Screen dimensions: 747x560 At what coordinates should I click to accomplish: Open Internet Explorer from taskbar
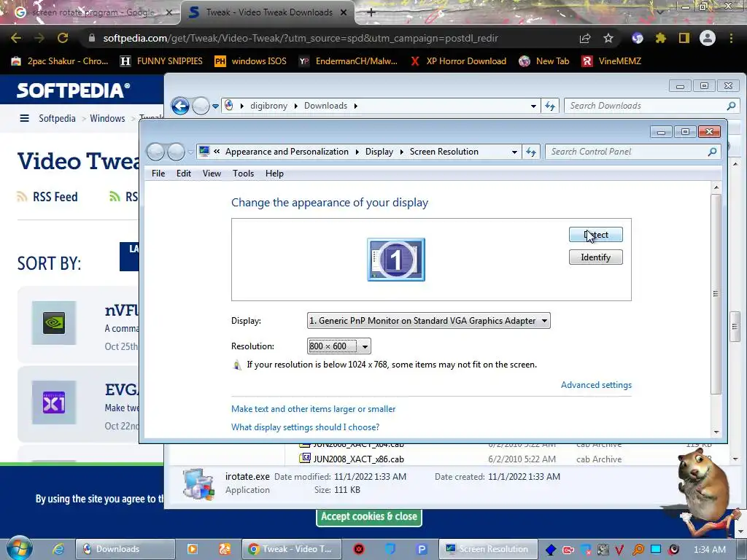coord(58,549)
